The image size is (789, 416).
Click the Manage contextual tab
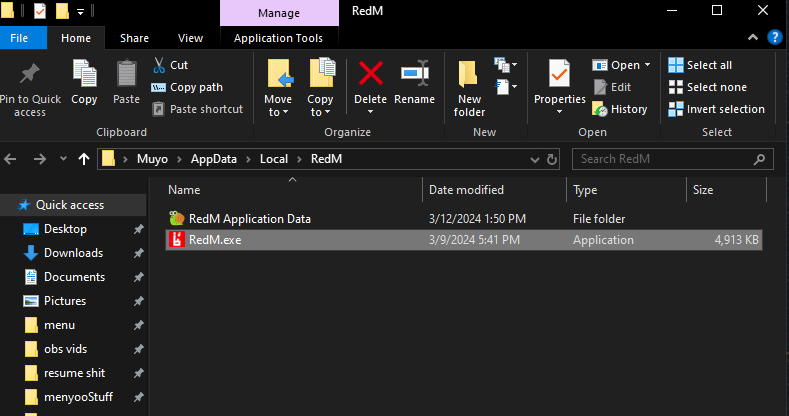click(279, 13)
